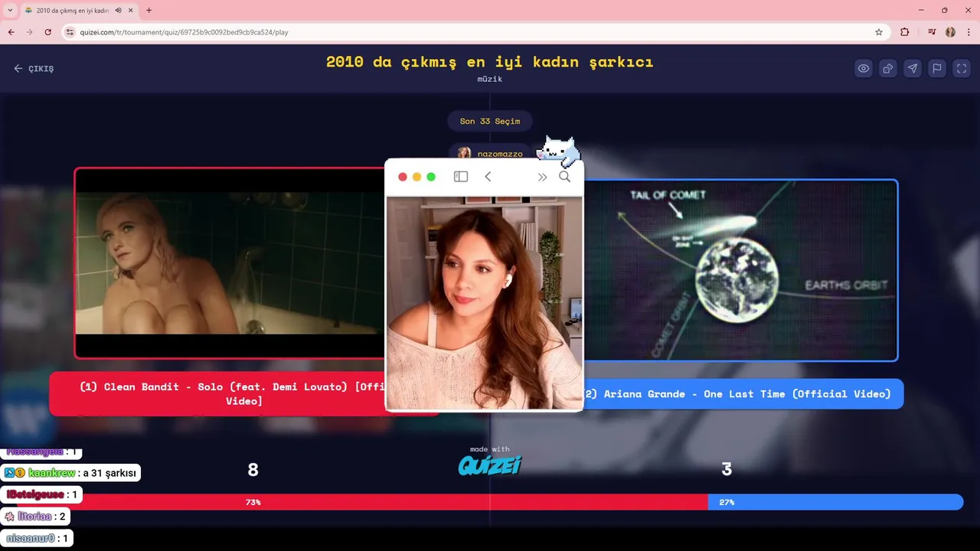
Task: Select the Ariana Grande comet video thumbnail
Action: click(x=740, y=270)
